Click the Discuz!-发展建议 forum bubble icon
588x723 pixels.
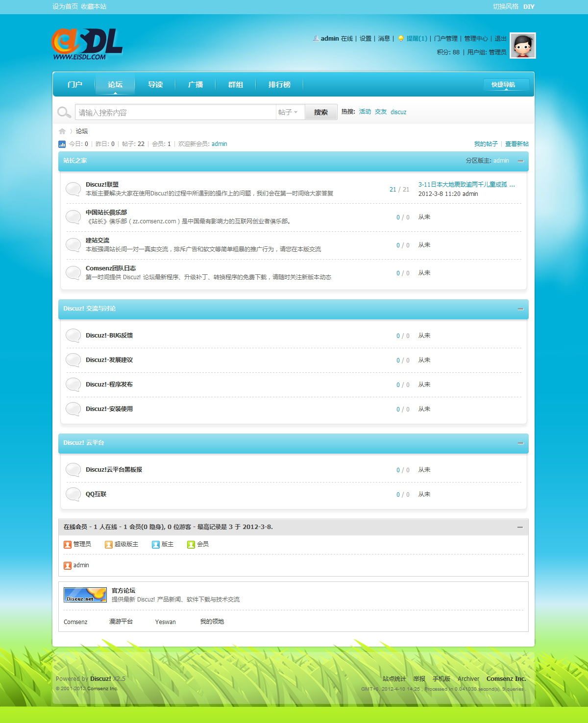click(x=73, y=360)
